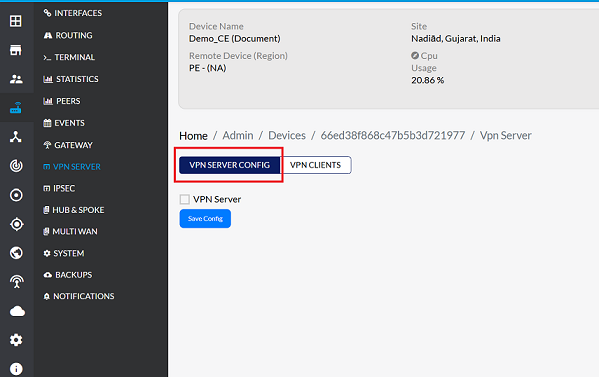
Task: Open IPSEC menu item
Action: 59,188
